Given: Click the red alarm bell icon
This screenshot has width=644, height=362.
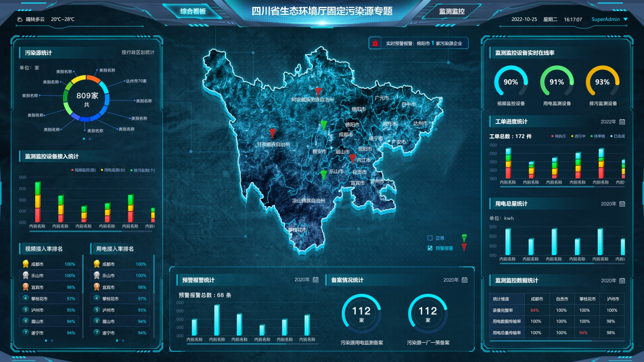Looking at the screenshot, I should (375, 43).
